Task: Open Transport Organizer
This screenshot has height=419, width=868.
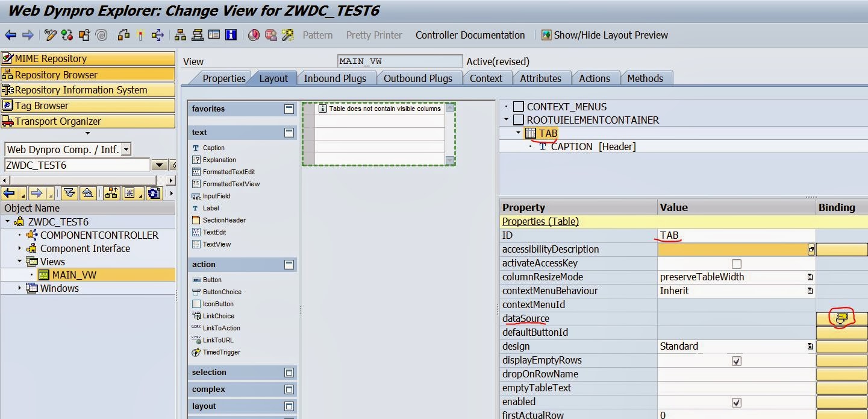Action: 88,121
